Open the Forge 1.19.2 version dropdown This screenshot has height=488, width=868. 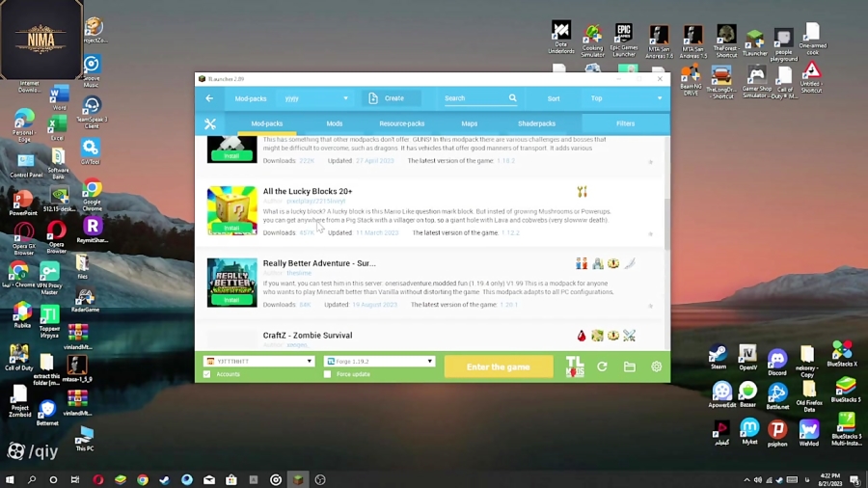(379, 362)
